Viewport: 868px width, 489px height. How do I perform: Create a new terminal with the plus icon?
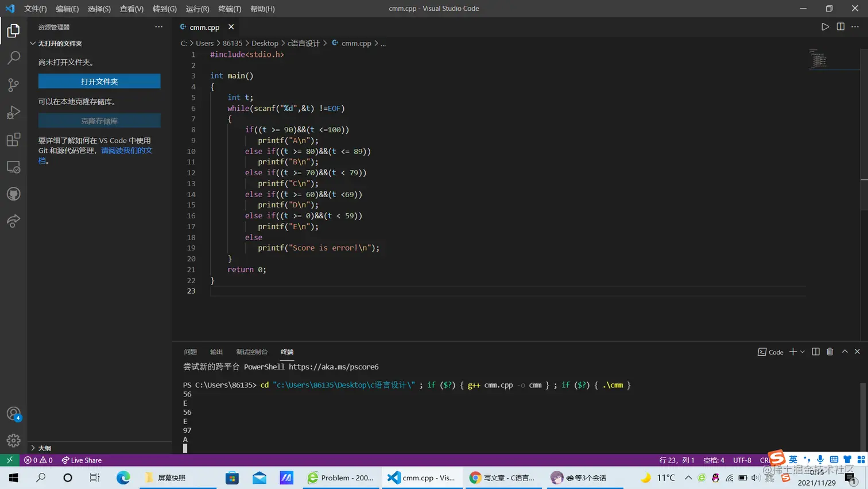click(x=793, y=352)
